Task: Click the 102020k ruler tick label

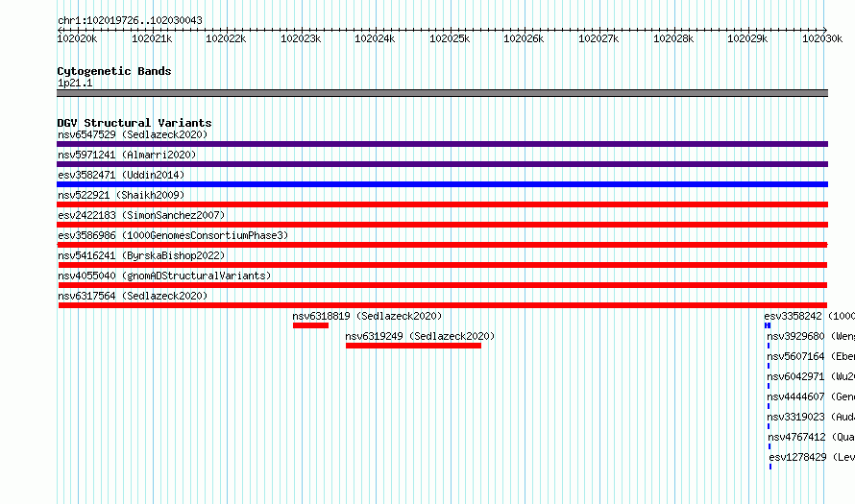Action: pos(77,38)
